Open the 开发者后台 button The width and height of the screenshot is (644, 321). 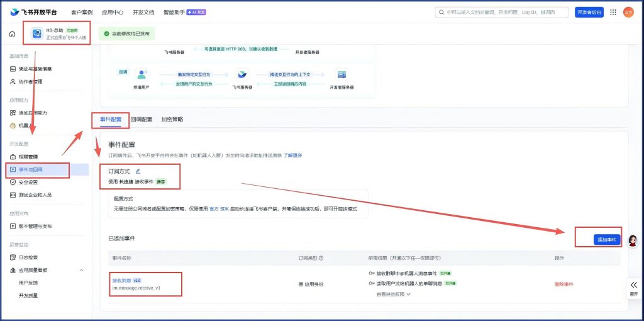click(589, 12)
